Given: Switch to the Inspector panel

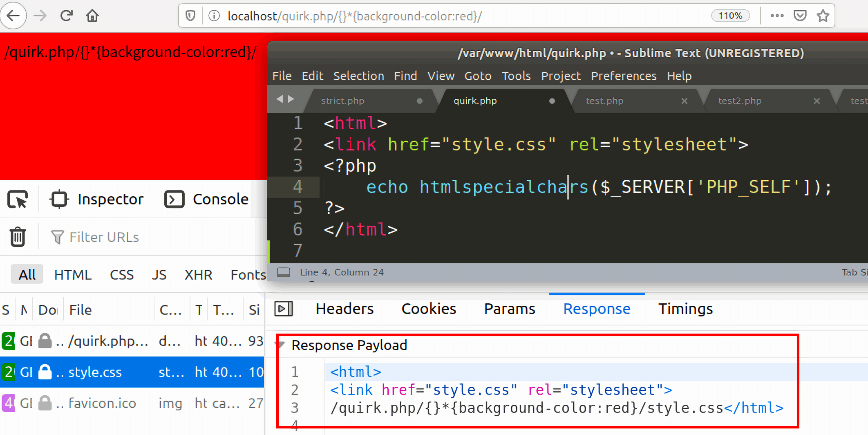Looking at the screenshot, I should point(96,199).
